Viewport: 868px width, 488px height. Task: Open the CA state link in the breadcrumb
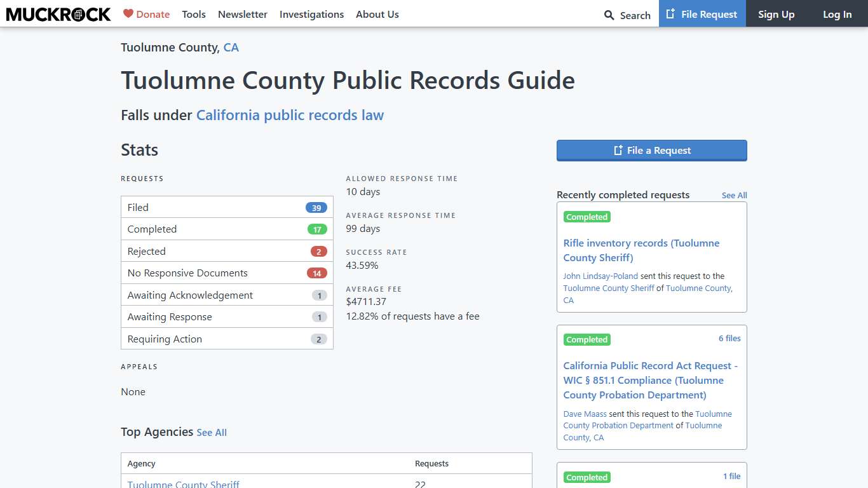231,47
